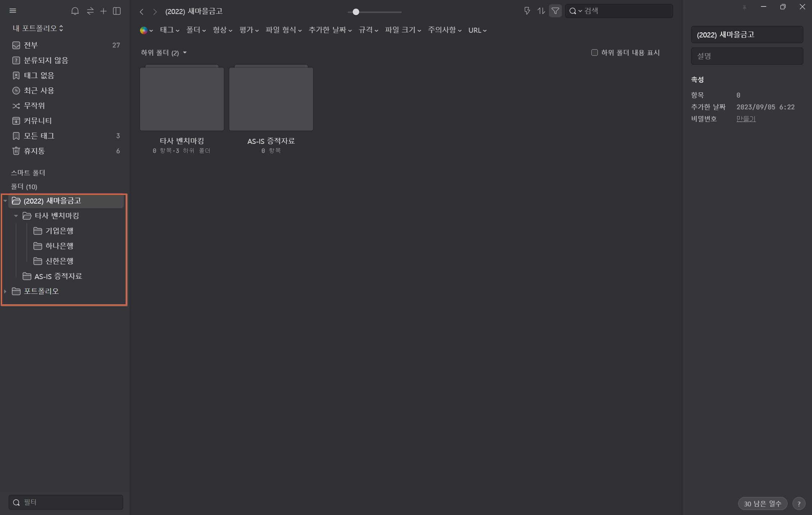Image resolution: width=812 pixels, height=515 pixels.
Task: Expand the 포트폴리오 folder in tree
Action: click(x=5, y=291)
